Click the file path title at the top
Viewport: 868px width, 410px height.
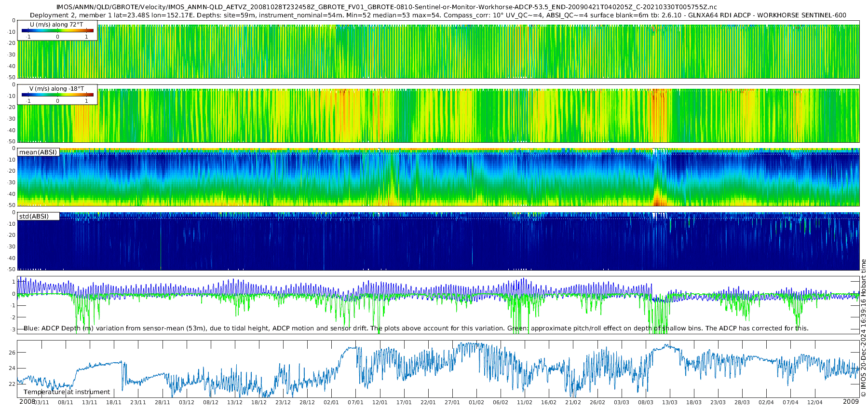pos(386,7)
